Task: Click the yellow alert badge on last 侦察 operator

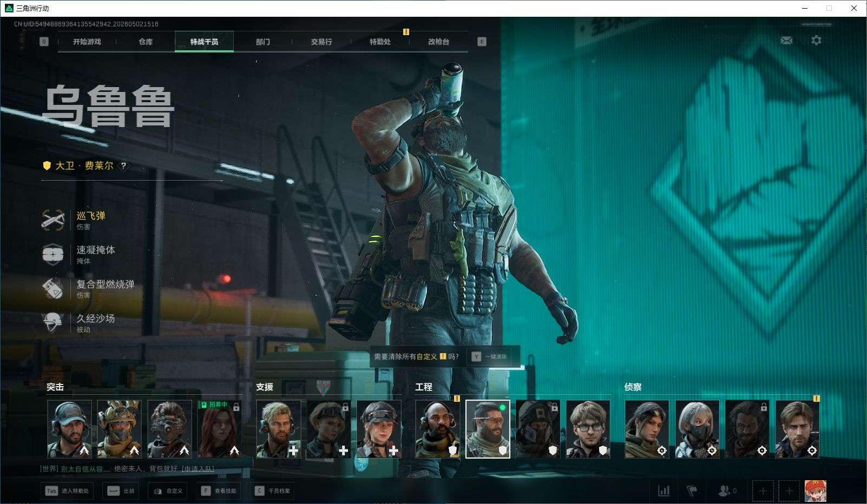Action: coord(816,399)
